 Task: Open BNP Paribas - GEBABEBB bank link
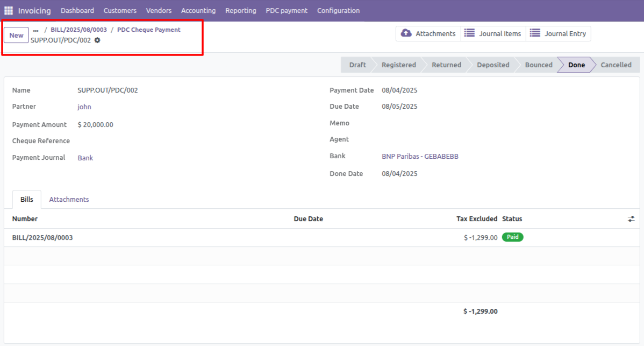pos(420,156)
